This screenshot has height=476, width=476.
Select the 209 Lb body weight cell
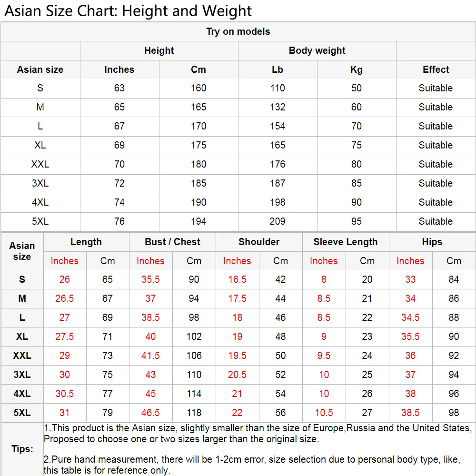[278, 221]
